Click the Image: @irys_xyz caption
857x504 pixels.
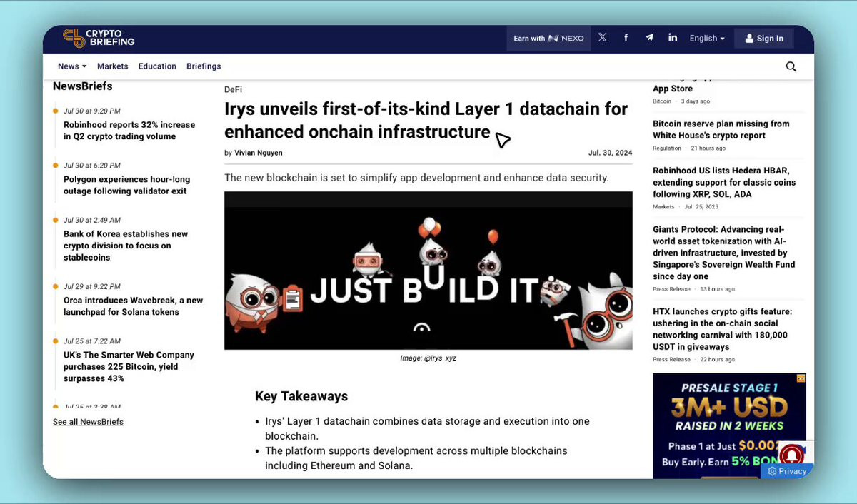[428, 358]
